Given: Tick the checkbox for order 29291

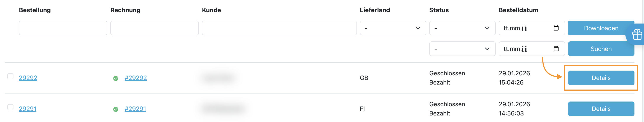Looking at the screenshot, I should pyautogui.click(x=10, y=107).
